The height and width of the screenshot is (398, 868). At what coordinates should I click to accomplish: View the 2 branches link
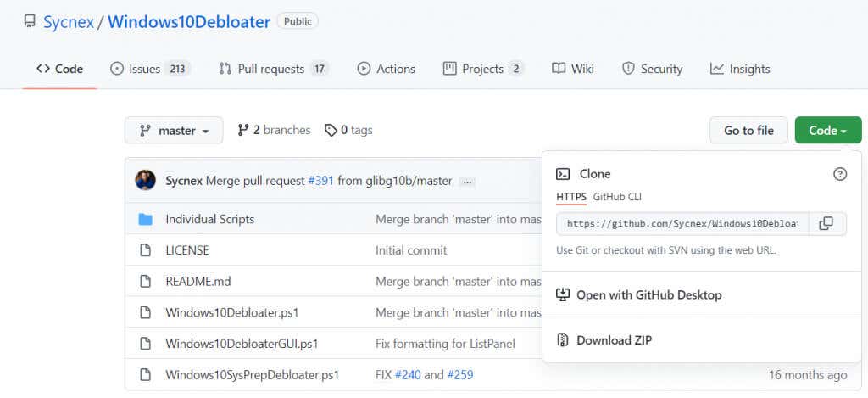click(x=274, y=131)
